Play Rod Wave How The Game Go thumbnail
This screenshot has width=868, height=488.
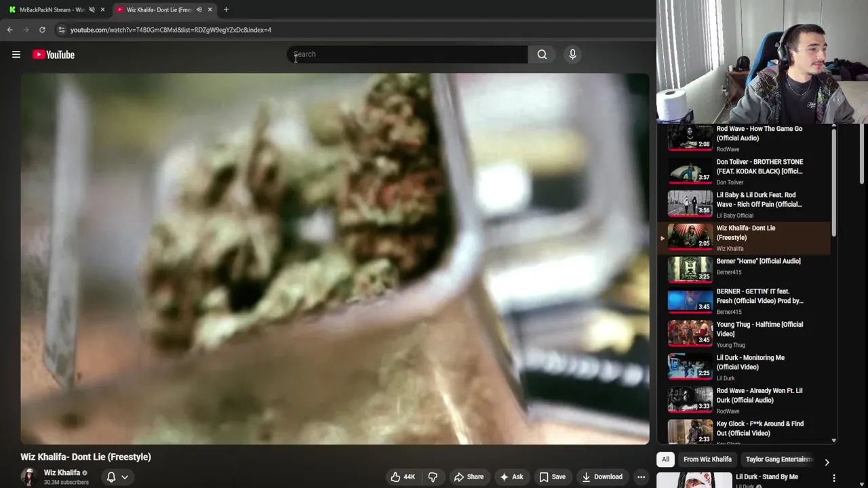690,138
